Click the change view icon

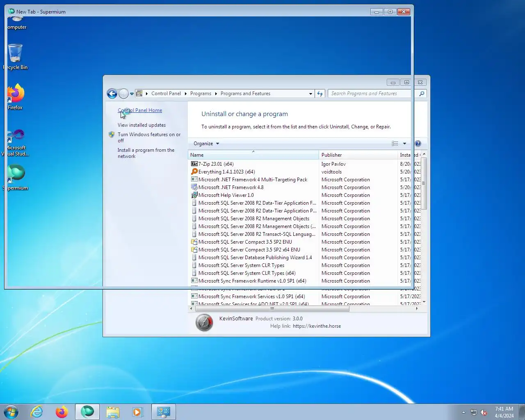[395, 144]
